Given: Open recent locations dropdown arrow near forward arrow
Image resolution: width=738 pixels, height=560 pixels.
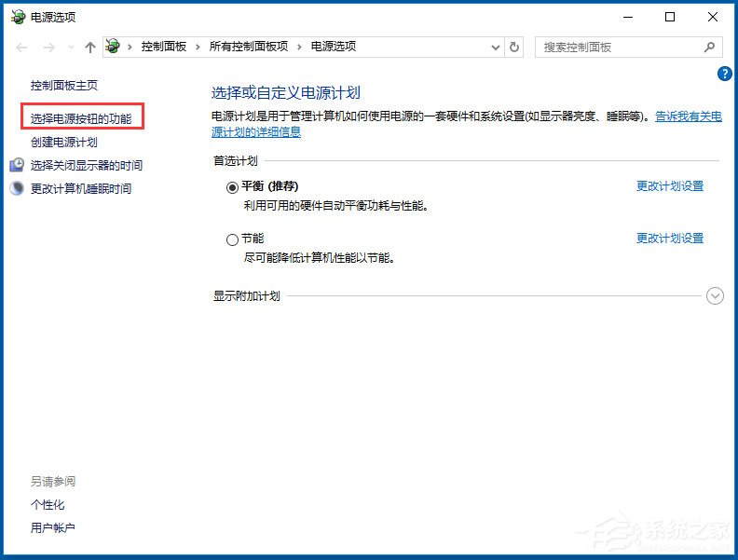Looking at the screenshot, I should pyautogui.click(x=71, y=48).
